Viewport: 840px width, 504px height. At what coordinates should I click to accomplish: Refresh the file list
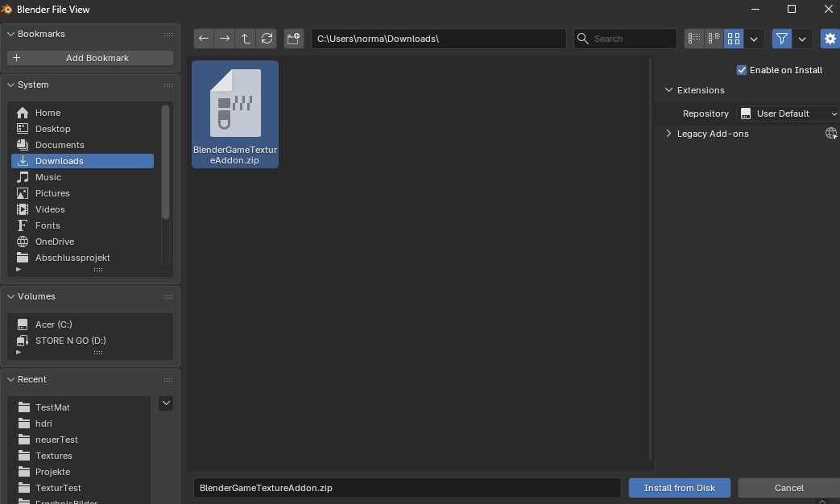click(267, 39)
